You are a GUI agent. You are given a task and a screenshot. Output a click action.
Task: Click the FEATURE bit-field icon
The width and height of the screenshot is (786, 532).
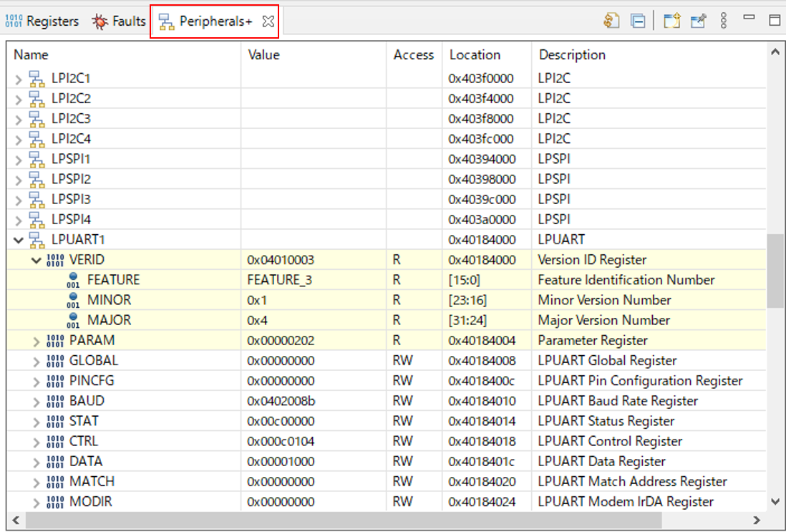click(73, 280)
